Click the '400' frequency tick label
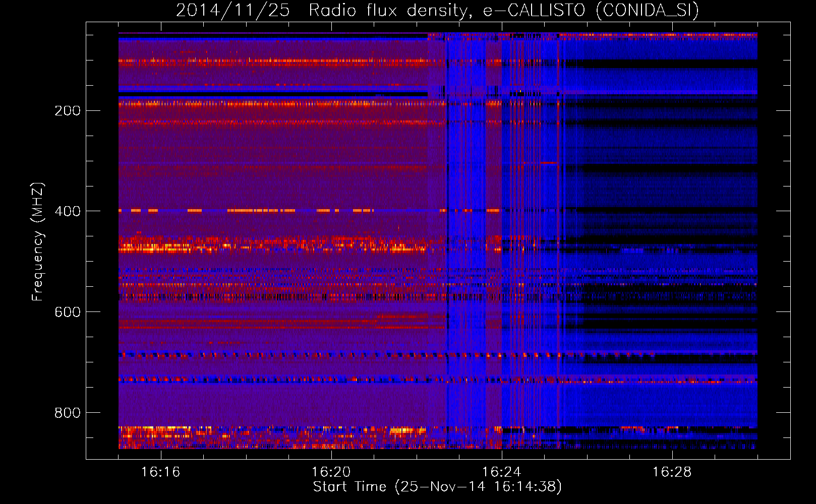 tap(68, 211)
